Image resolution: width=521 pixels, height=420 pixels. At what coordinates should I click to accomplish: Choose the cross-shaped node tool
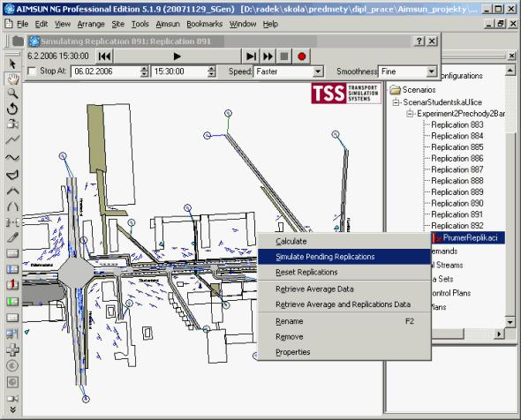12,350
